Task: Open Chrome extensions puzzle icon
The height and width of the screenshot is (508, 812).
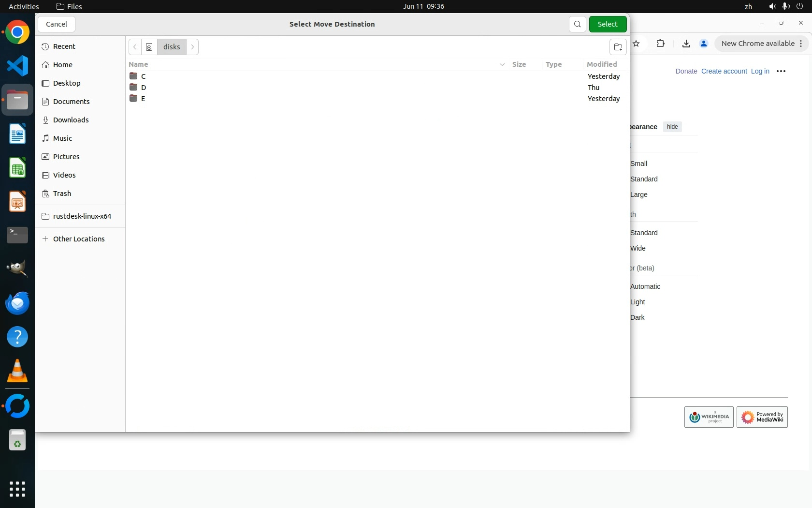Action: point(660,44)
